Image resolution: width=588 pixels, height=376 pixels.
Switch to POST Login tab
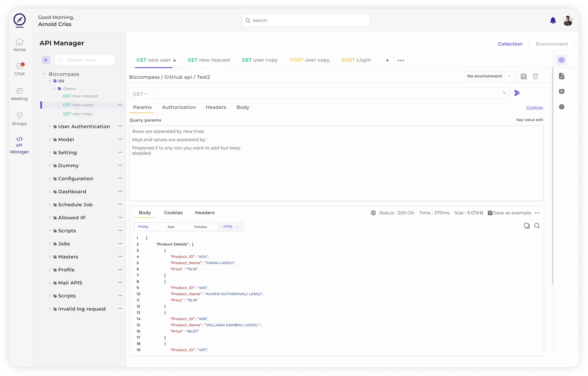(x=356, y=60)
